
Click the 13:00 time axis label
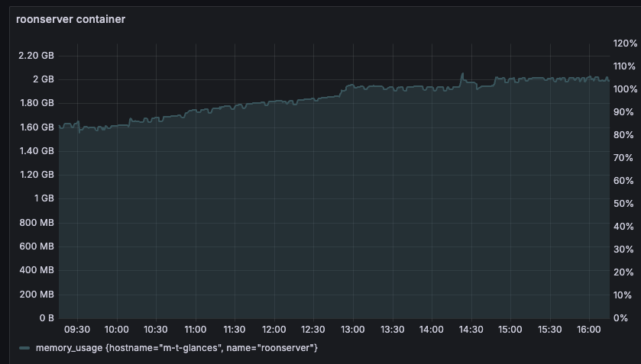point(352,330)
